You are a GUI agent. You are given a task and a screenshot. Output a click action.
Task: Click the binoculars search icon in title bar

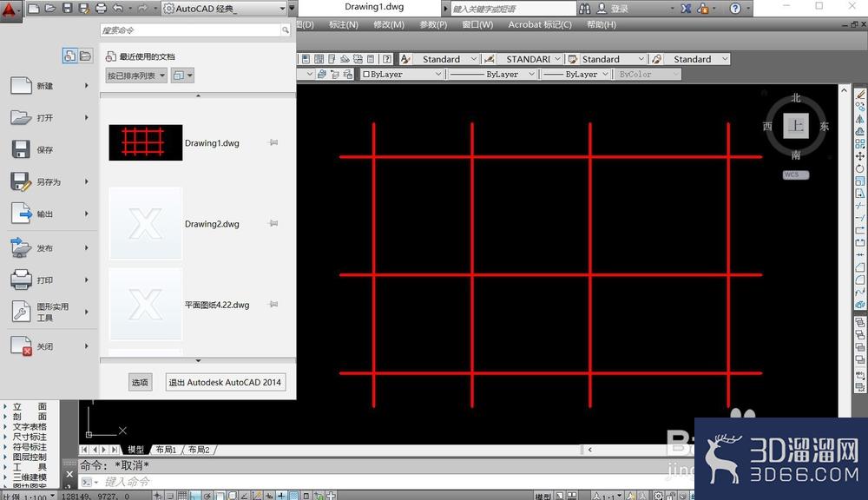(x=584, y=9)
